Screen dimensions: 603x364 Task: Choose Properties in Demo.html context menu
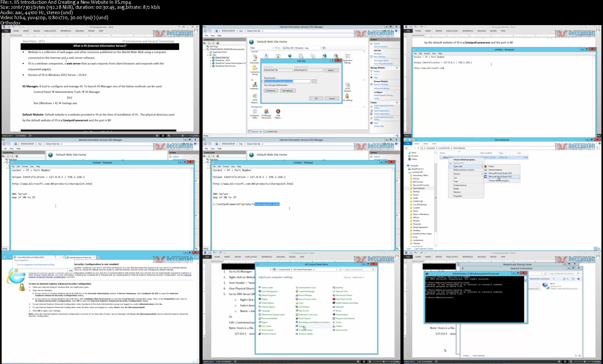(x=466, y=196)
